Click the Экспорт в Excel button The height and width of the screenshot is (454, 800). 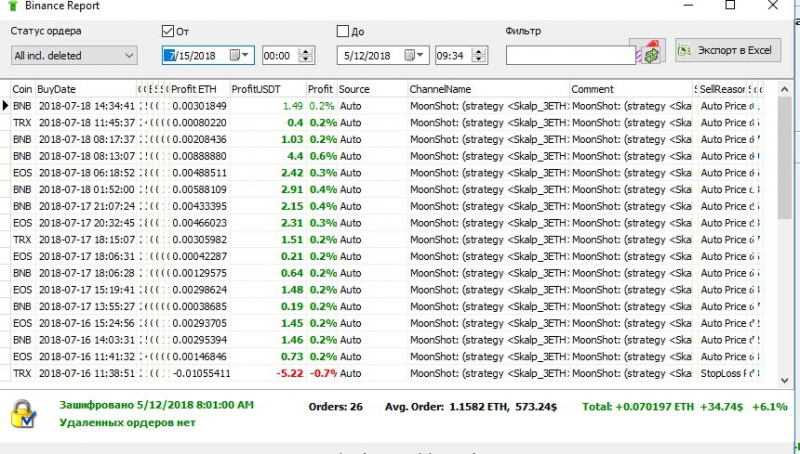tap(728, 51)
